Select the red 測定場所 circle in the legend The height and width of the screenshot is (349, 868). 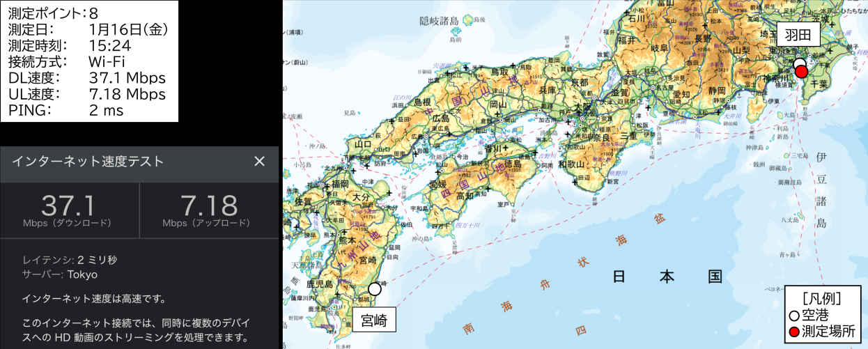point(793,332)
